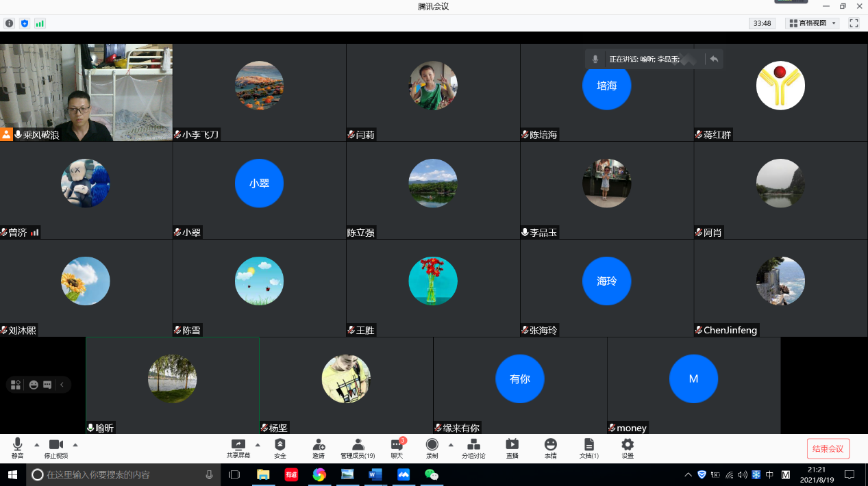Screen dimensions: 868x486
Task: Open the Windows notification center
Action: [x=850, y=474]
